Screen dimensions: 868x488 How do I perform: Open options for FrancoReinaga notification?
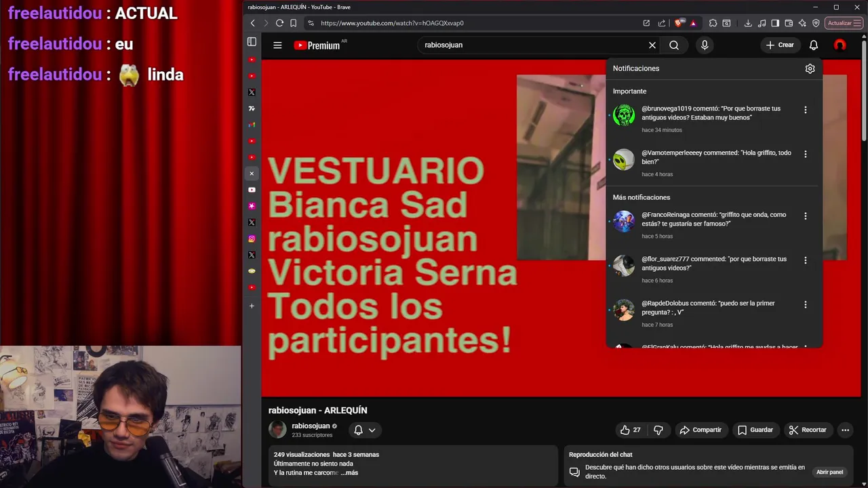click(x=806, y=216)
